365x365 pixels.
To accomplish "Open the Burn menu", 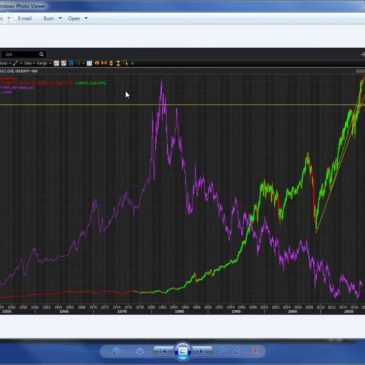I will point(49,18).
